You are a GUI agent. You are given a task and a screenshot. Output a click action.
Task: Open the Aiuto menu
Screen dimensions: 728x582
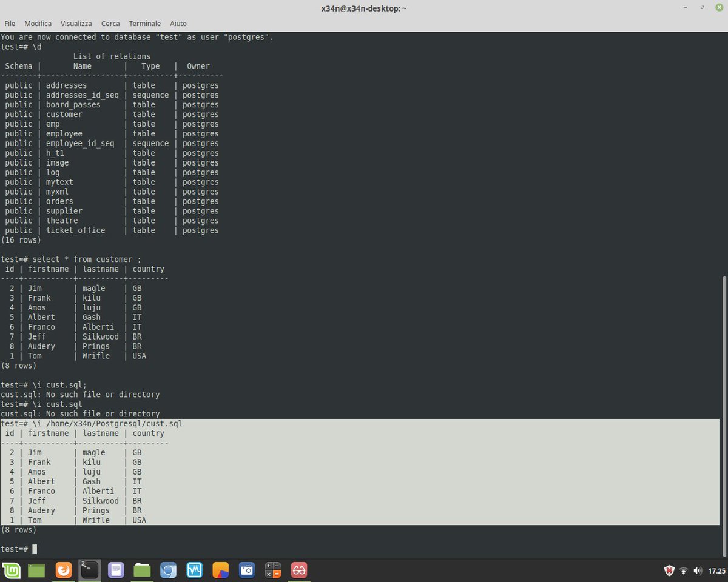pos(178,24)
